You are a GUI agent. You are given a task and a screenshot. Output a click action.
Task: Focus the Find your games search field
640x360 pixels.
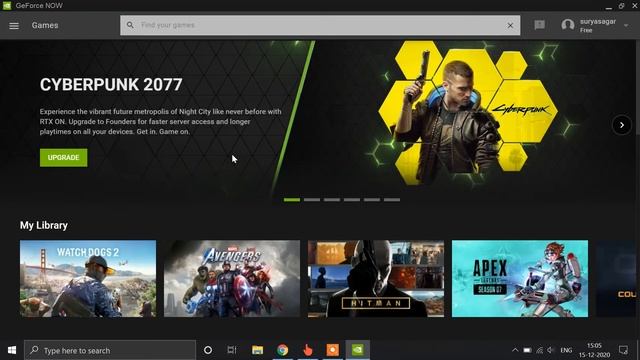point(320,25)
